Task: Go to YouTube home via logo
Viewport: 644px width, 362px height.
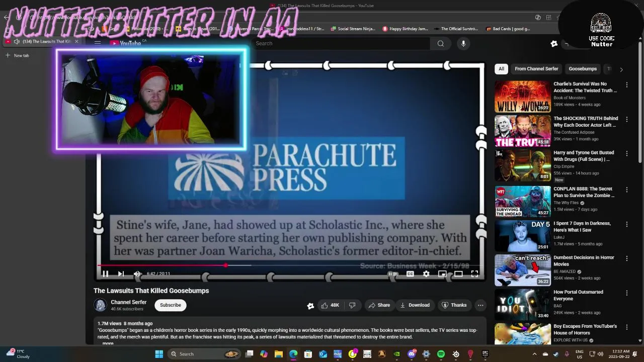Action: pos(125,43)
